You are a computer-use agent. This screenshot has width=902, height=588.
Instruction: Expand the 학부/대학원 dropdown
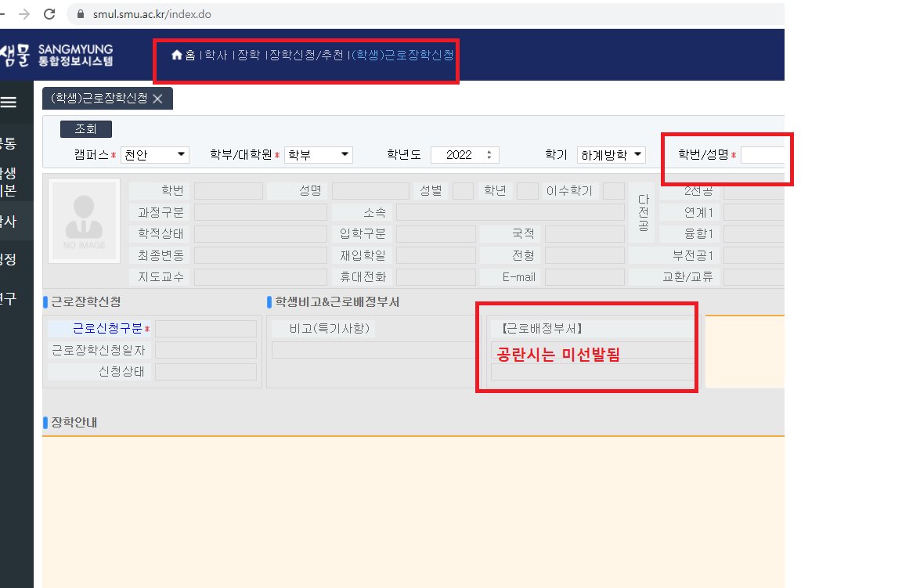[x=319, y=155]
